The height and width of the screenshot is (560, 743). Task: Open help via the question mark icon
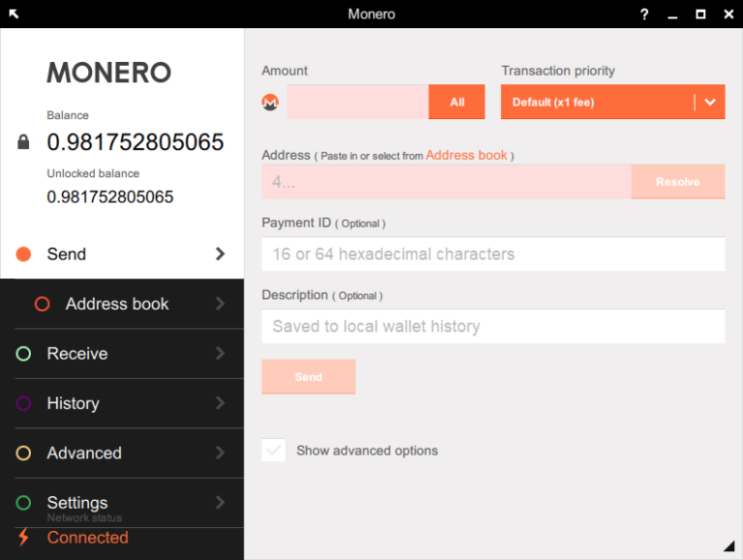click(x=644, y=15)
